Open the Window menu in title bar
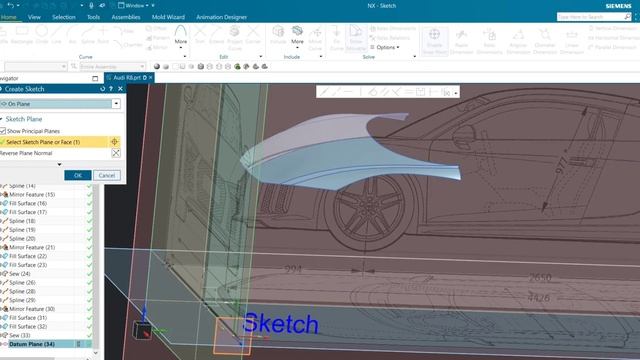The image size is (640, 360). pos(134,5)
